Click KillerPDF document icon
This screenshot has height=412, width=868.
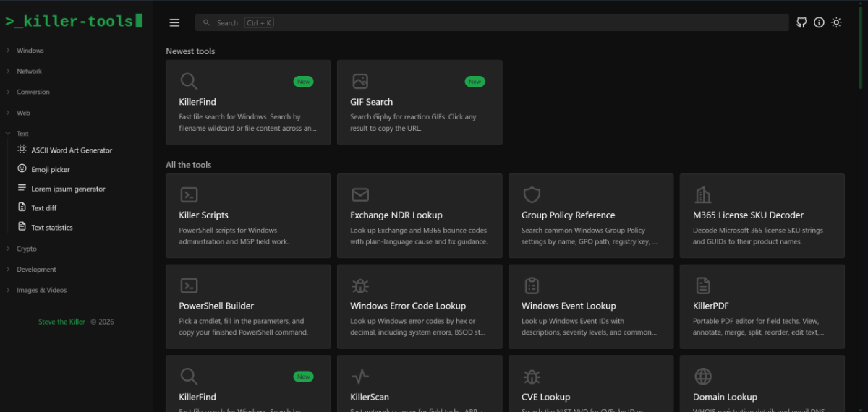point(703,286)
